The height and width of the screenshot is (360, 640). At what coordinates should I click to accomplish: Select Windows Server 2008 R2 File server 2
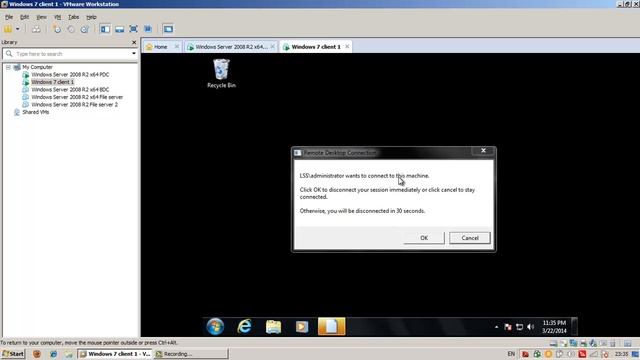click(x=74, y=104)
